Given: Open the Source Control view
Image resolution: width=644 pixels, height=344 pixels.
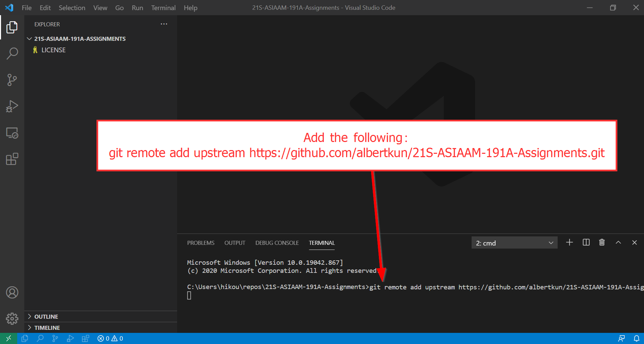Looking at the screenshot, I should click(12, 80).
